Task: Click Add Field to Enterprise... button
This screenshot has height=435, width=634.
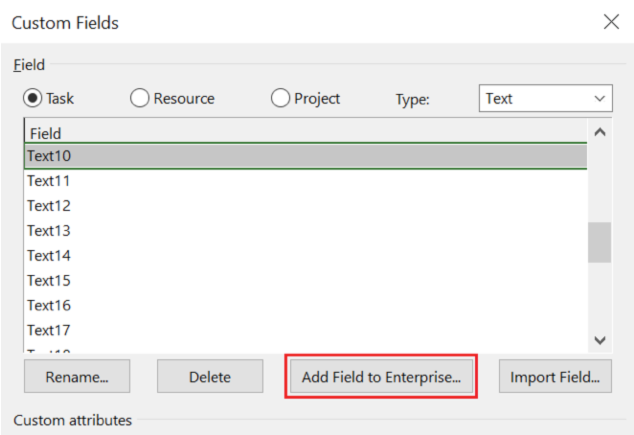Action: point(381,377)
